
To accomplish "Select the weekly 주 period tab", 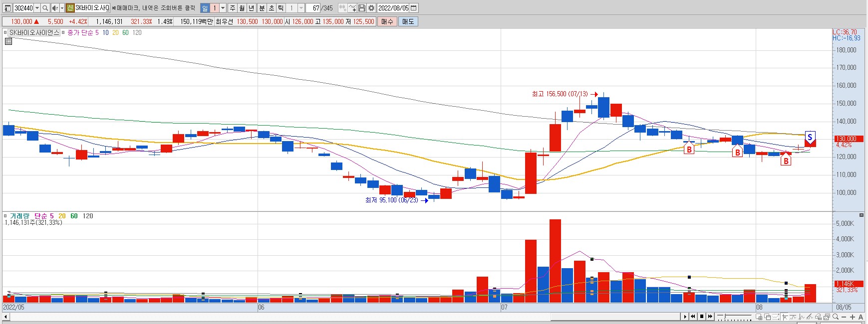I will click(233, 8).
